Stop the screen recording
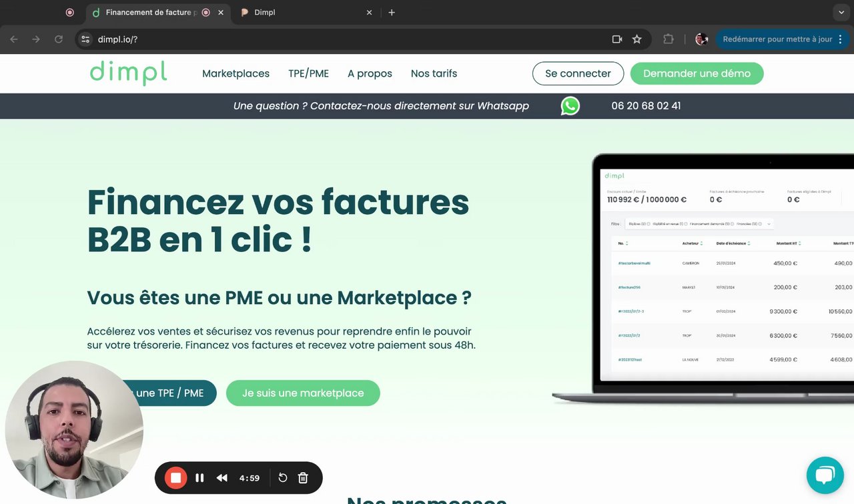The height and width of the screenshot is (504, 854). pyautogui.click(x=176, y=478)
